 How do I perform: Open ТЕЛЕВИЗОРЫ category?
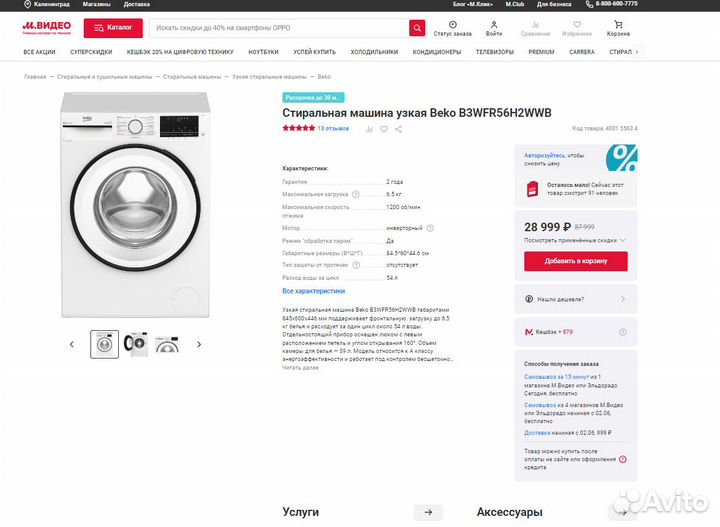point(495,52)
